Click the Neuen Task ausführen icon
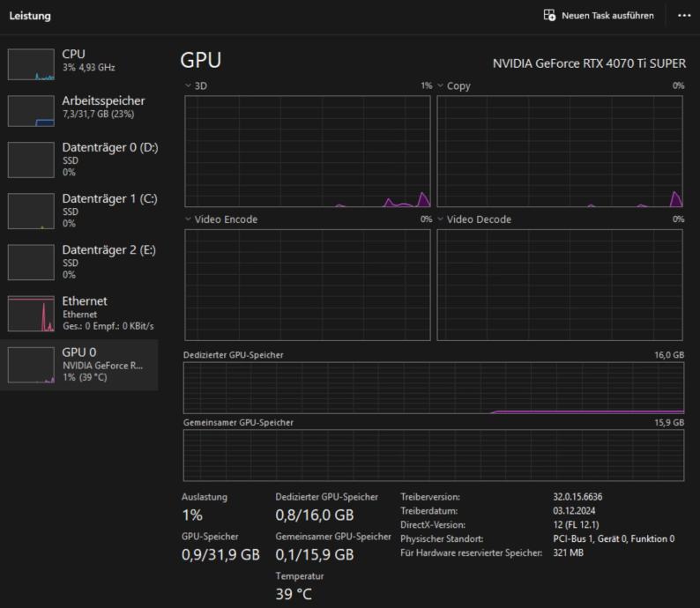700x608 pixels. point(549,15)
